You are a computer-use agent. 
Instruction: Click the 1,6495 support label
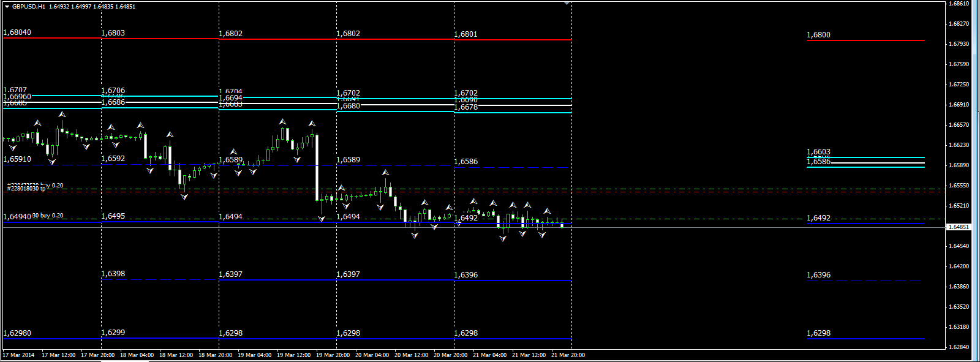[113, 216]
